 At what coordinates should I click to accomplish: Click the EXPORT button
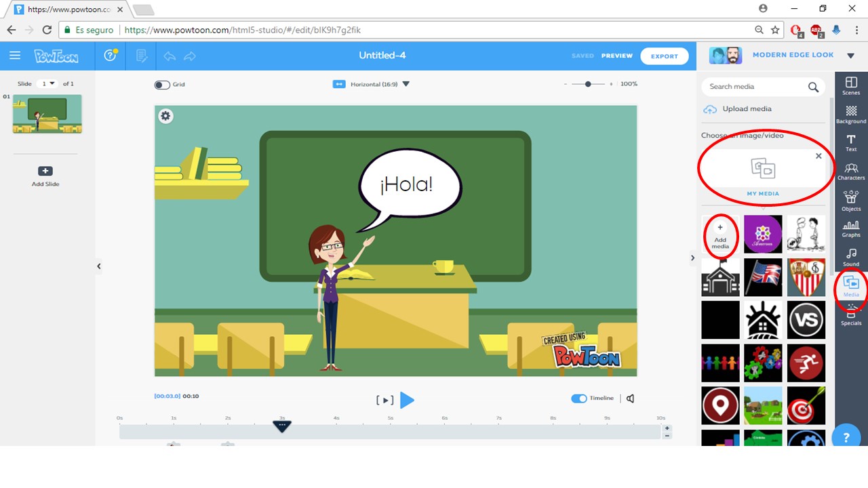tap(664, 56)
